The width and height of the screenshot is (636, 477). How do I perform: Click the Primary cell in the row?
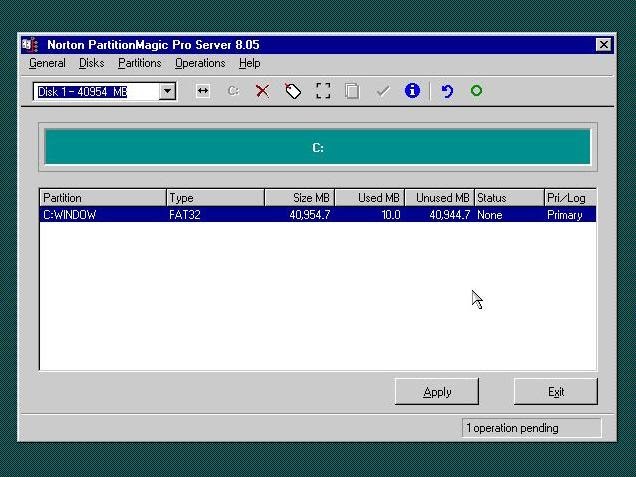565,215
